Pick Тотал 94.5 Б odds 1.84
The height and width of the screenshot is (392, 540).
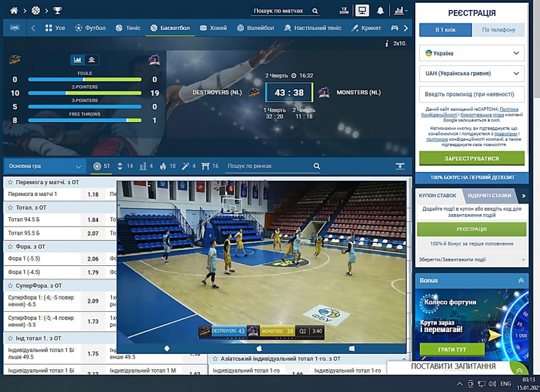pos(93,220)
